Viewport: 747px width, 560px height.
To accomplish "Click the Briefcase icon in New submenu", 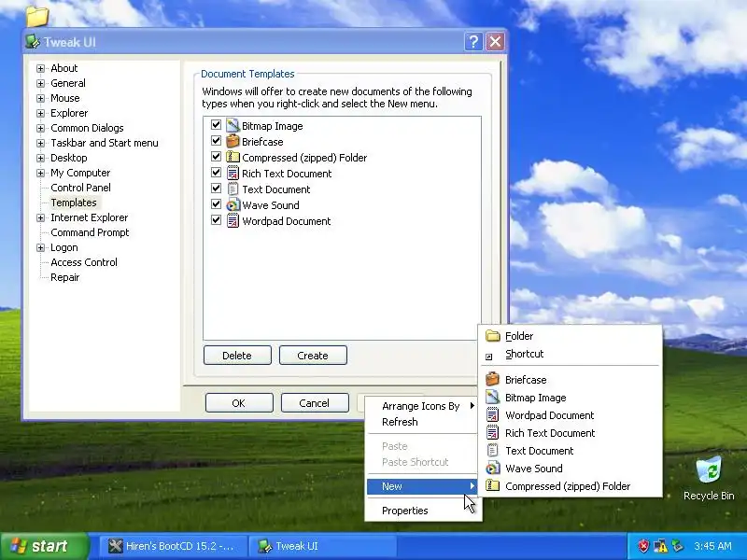I will (x=493, y=380).
